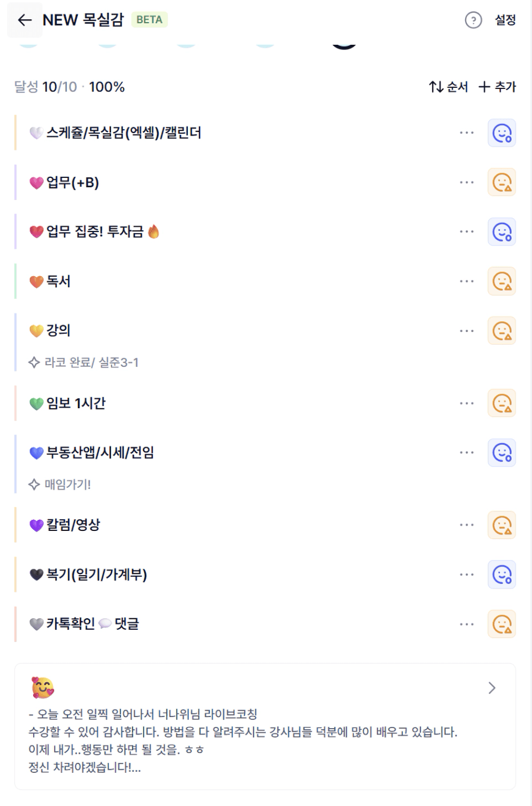The height and width of the screenshot is (806, 532).
Task: Toggle status face for 스케쥴/목실감(엑셀)/캘린더
Action: click(x=501, y=133)
